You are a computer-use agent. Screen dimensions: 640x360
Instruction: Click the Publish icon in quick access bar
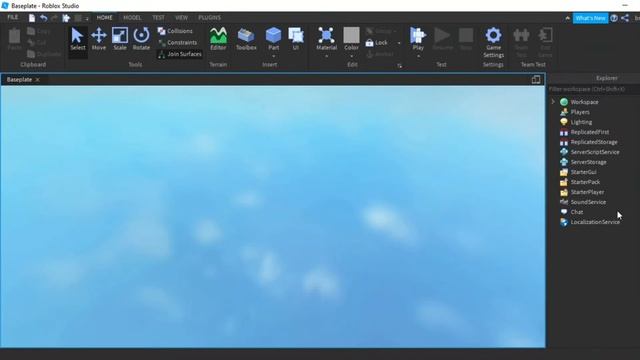tap(66, 18)
